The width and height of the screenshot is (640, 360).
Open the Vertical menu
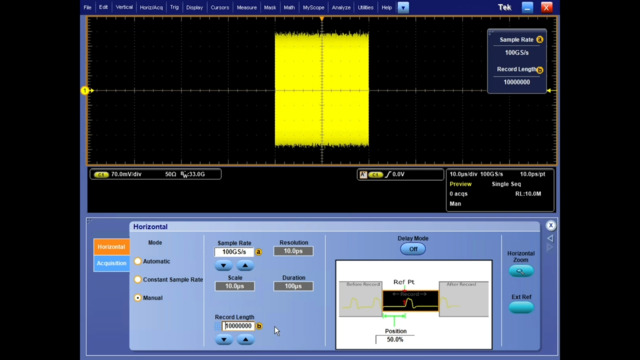(124, 7)
